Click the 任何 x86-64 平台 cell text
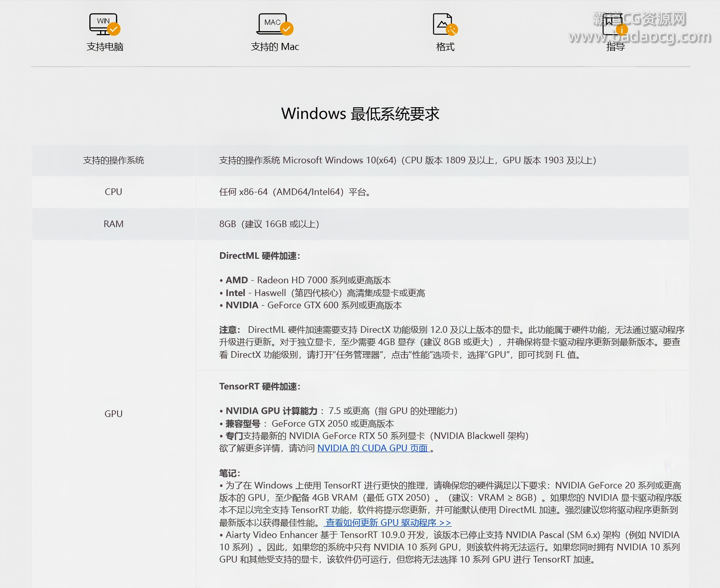 click(295, 192)
